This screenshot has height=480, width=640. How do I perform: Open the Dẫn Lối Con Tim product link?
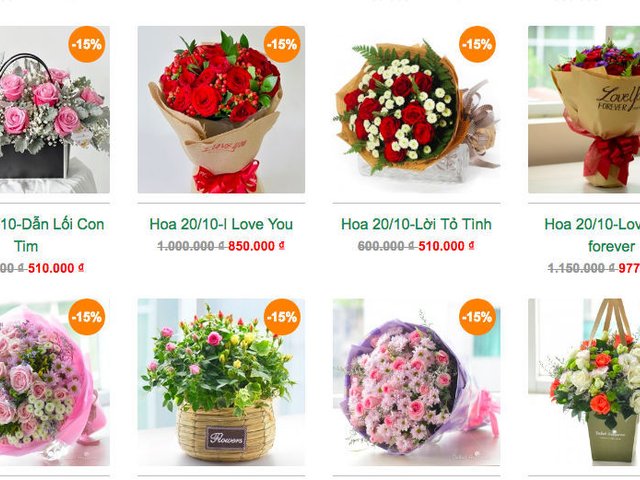coord(52,235)
